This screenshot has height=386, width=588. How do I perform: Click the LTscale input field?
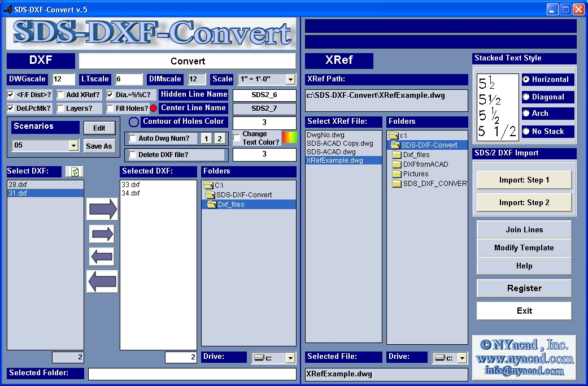pyautogui.click(x=129, y=80)
